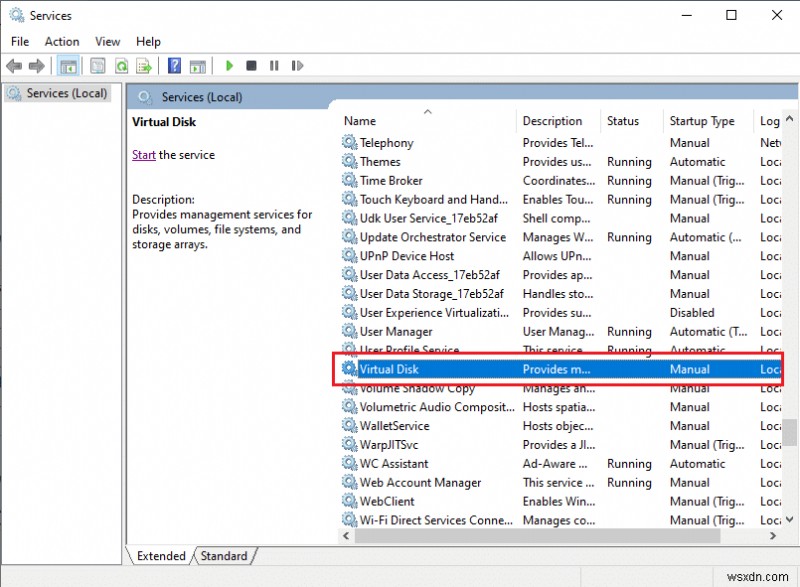Start the selected service with the play icon
This screenshot has height=587, width=800.
point(229,66)
